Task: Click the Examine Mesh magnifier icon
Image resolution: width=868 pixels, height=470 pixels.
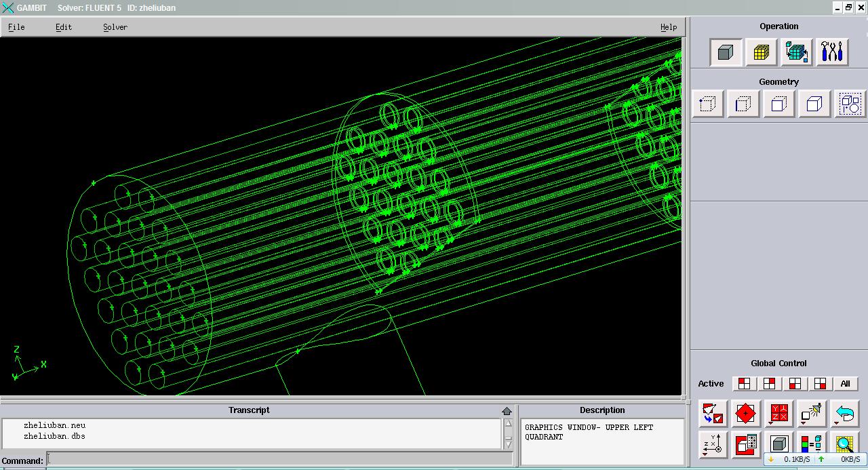Action: click(x=845, y=445)
